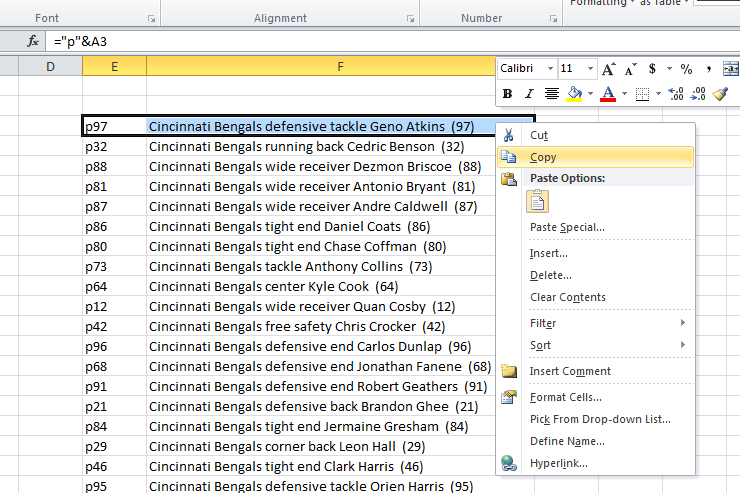Open Paste Special dialog
740x493 pixels.
coord(596,227)
